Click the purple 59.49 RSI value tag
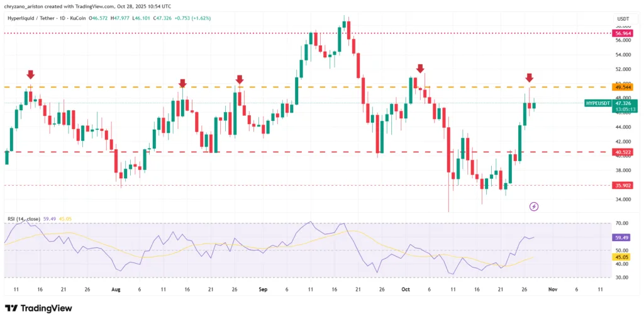The width and height of the screenshot is (644, 321). pyautogui.click(x=623, y=237)
